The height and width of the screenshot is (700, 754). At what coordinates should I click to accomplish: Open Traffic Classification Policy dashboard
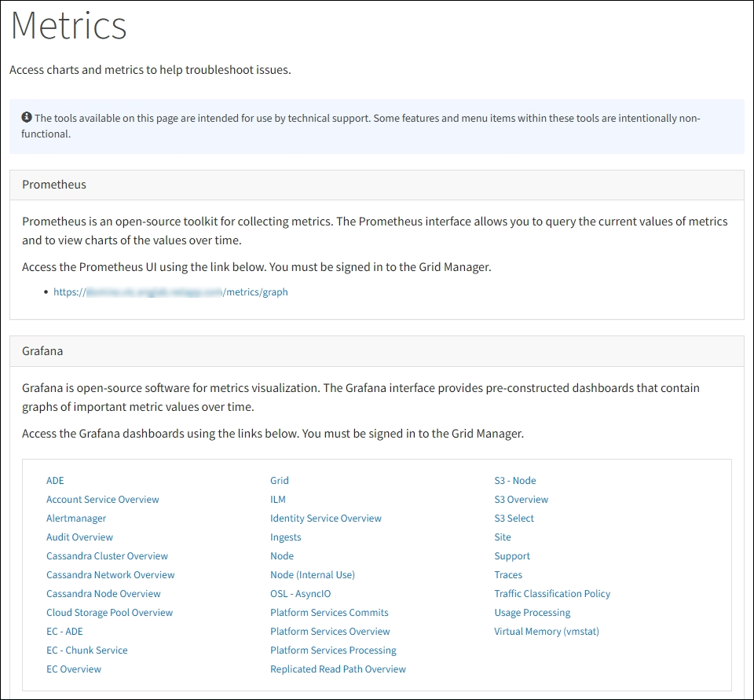click(552, 594)
